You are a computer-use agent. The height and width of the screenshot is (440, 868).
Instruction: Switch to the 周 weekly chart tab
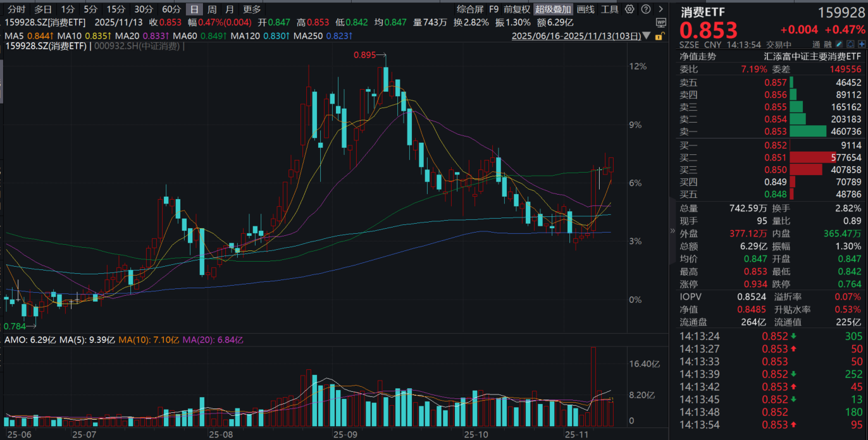point(211,9)
